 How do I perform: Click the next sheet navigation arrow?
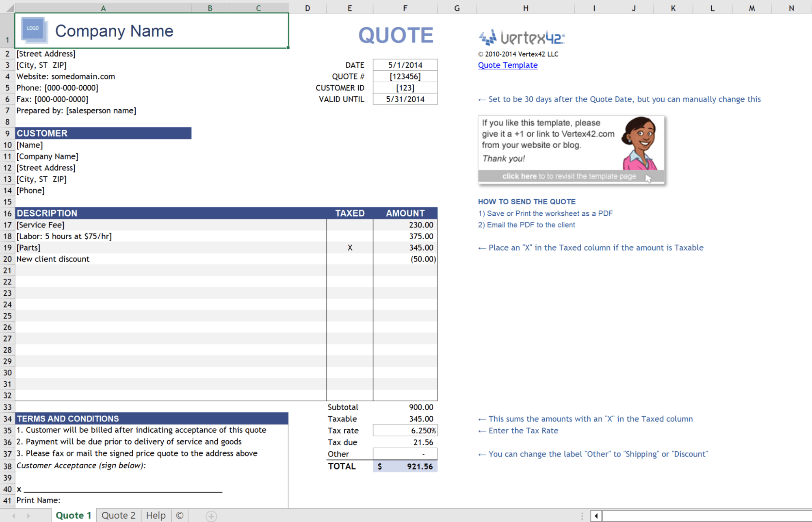pyautogui.click(x=28, y=516)
